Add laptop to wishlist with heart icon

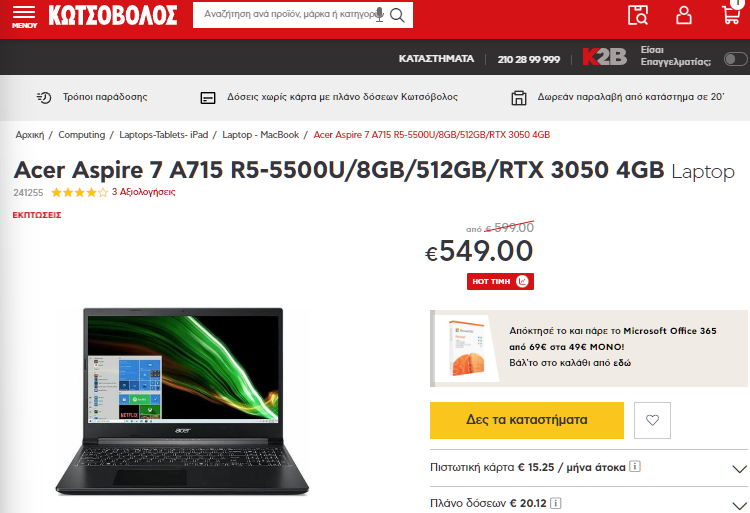(x=652, y=420)
